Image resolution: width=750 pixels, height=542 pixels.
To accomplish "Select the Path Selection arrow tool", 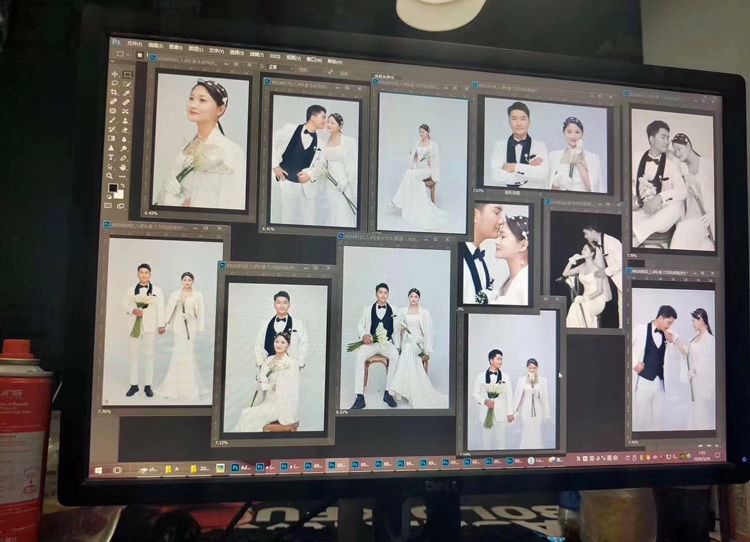I will 110,167.
